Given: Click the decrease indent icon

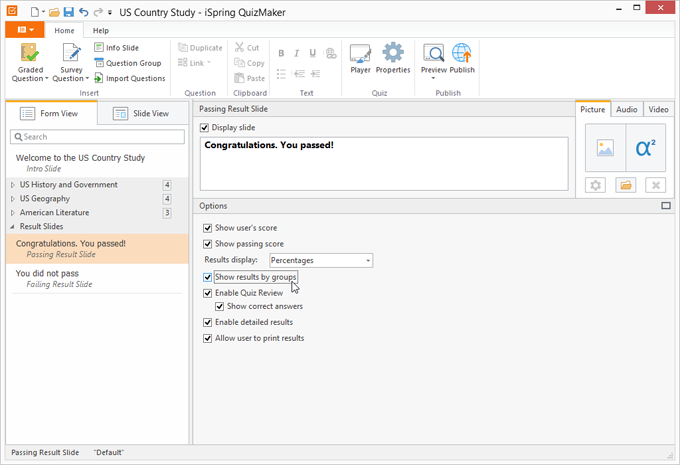Looking at the screenshot, I should [299, 74].
